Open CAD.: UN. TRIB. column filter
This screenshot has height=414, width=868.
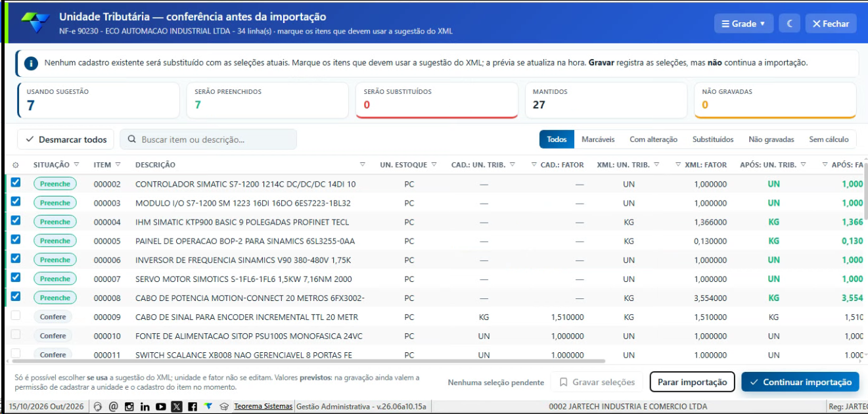pos(513,164)
